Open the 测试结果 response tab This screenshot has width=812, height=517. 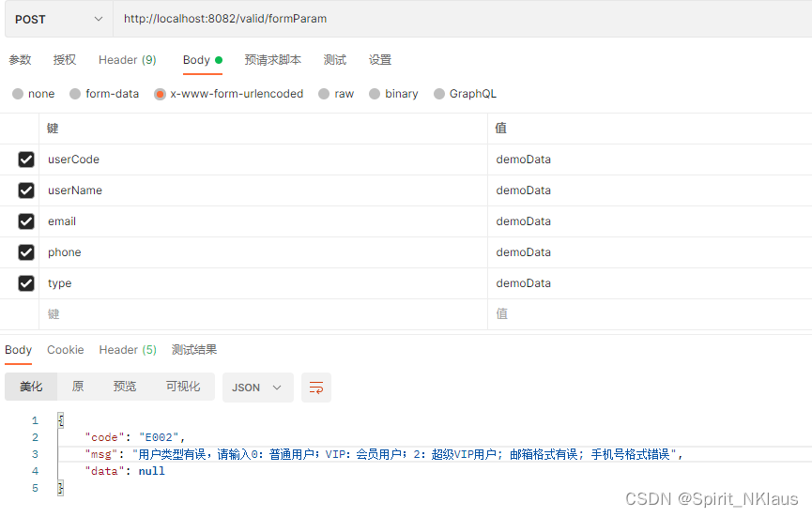pos(194,350)
